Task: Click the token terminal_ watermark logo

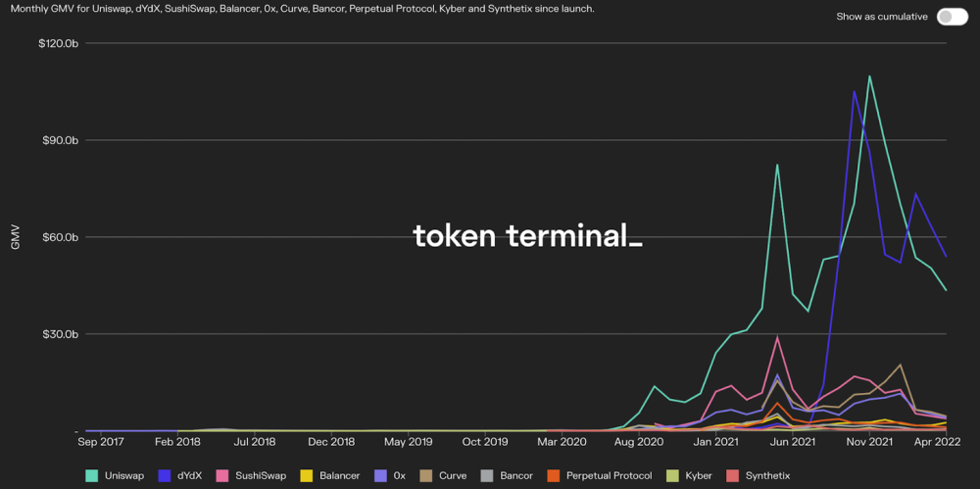Action: (x=527, y=235)
